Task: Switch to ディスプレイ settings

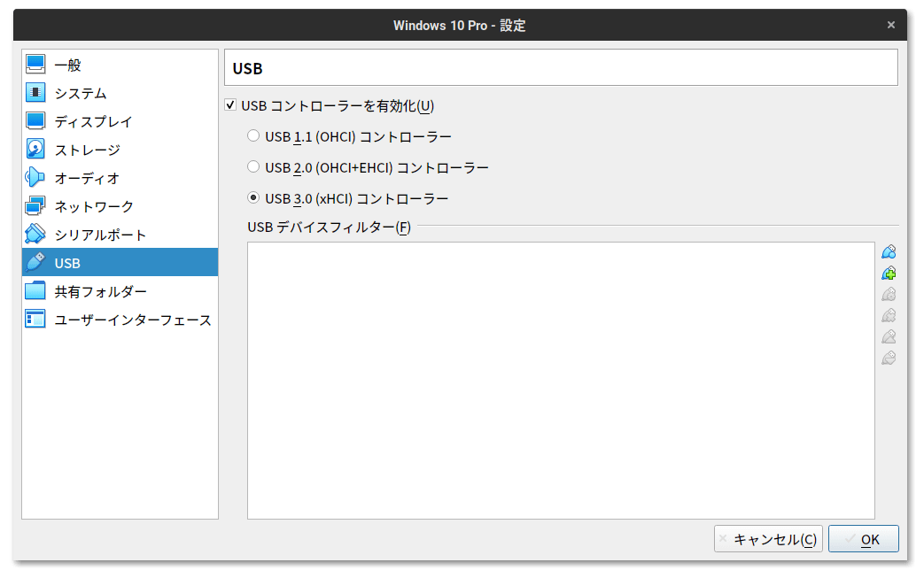Action: (120, 121)
